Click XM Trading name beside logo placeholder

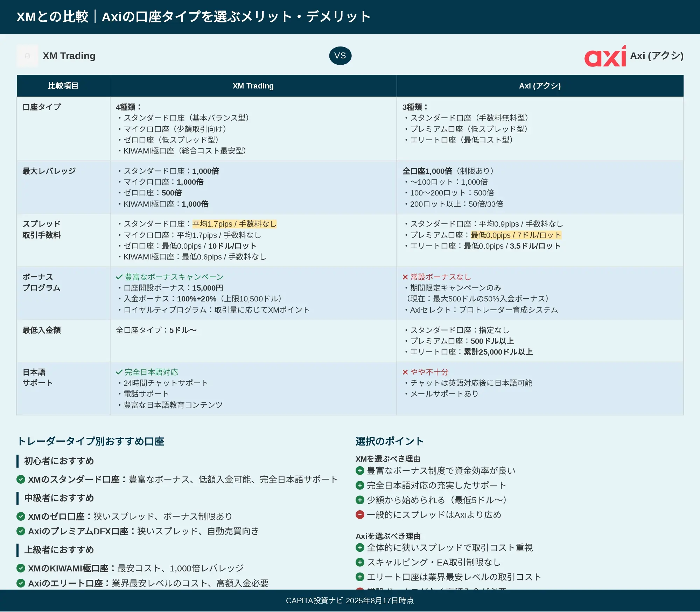tap(69, 56)
